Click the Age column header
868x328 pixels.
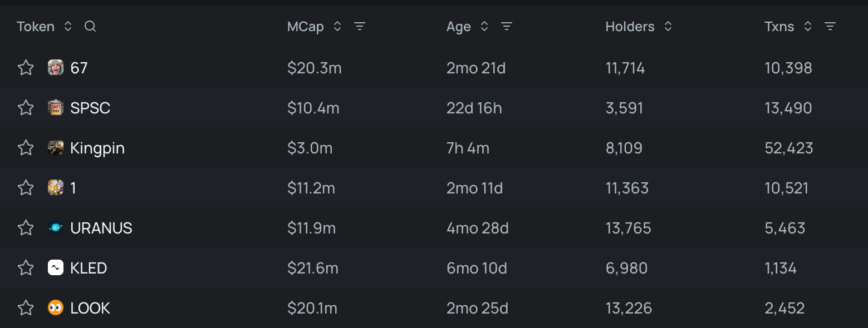tap(458, 27)
